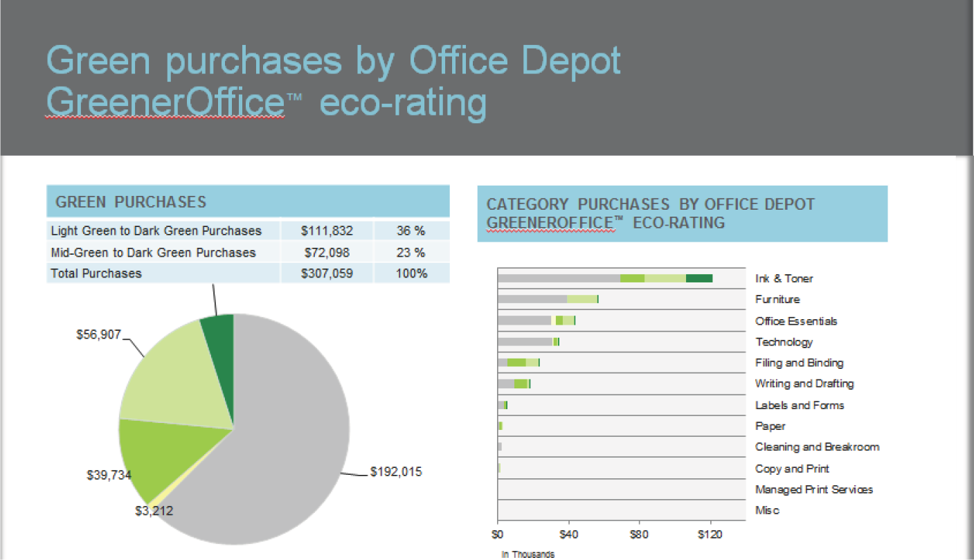Click the '36 %' table cell

point(411,231)
